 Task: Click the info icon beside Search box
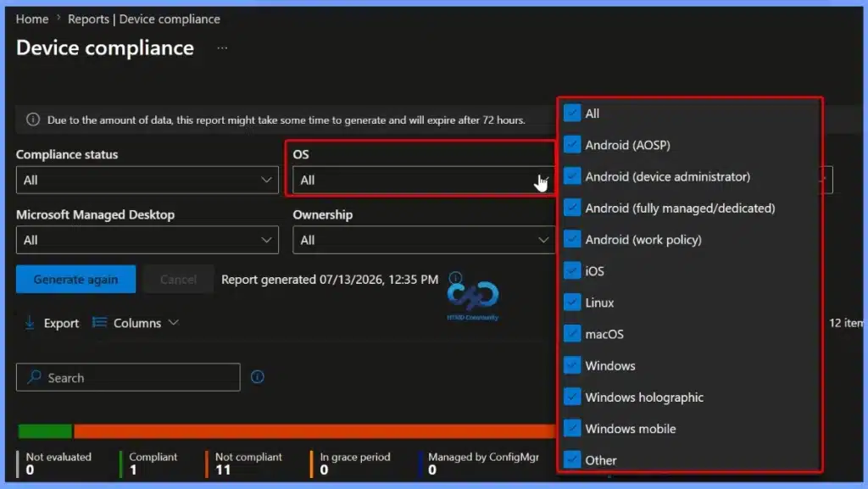[258, 377]
